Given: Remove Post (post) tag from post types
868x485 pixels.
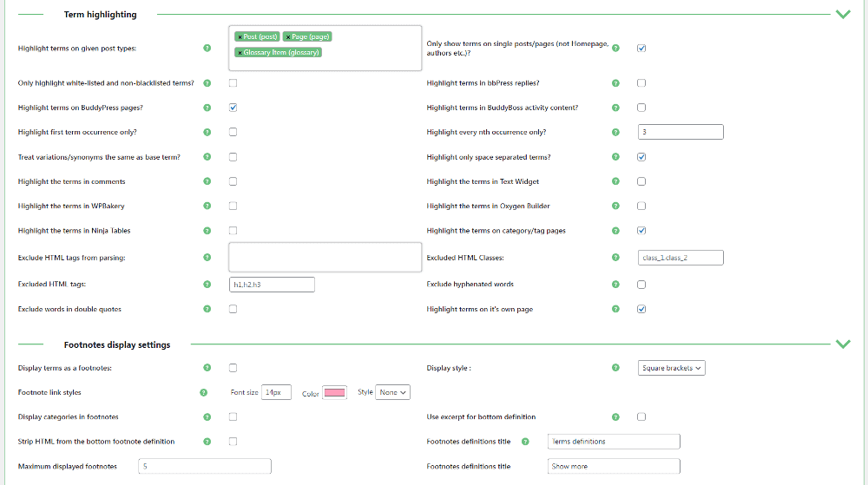Looking at the screenshot, I should pyautogui.click(x=240, y=37).
